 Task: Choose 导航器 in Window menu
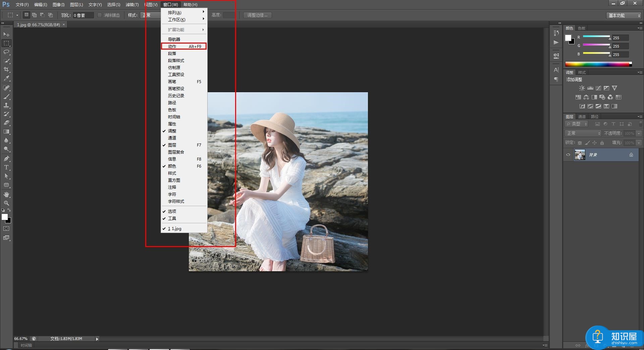click(184, 40)
